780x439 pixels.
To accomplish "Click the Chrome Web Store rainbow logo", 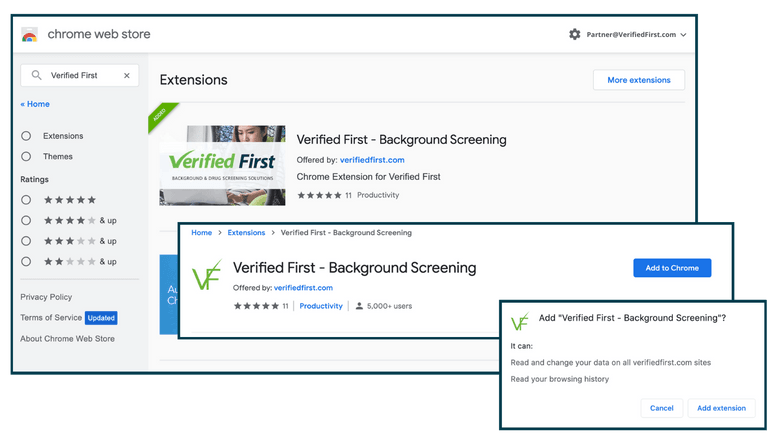I will (29, 35).
